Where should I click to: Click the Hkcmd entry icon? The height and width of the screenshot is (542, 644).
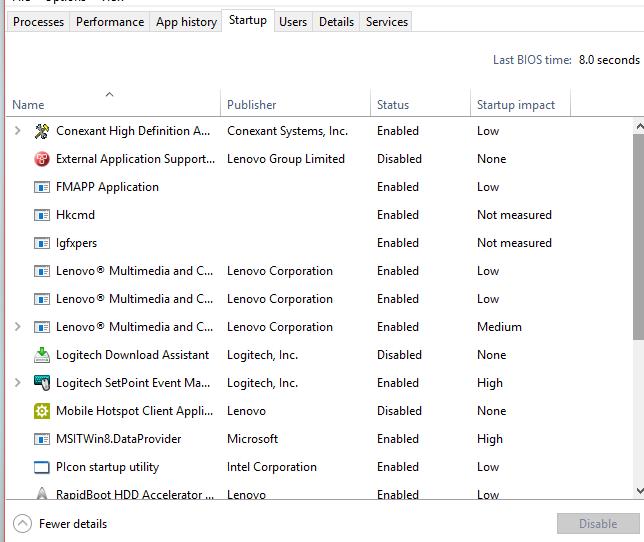click(42, 215)
